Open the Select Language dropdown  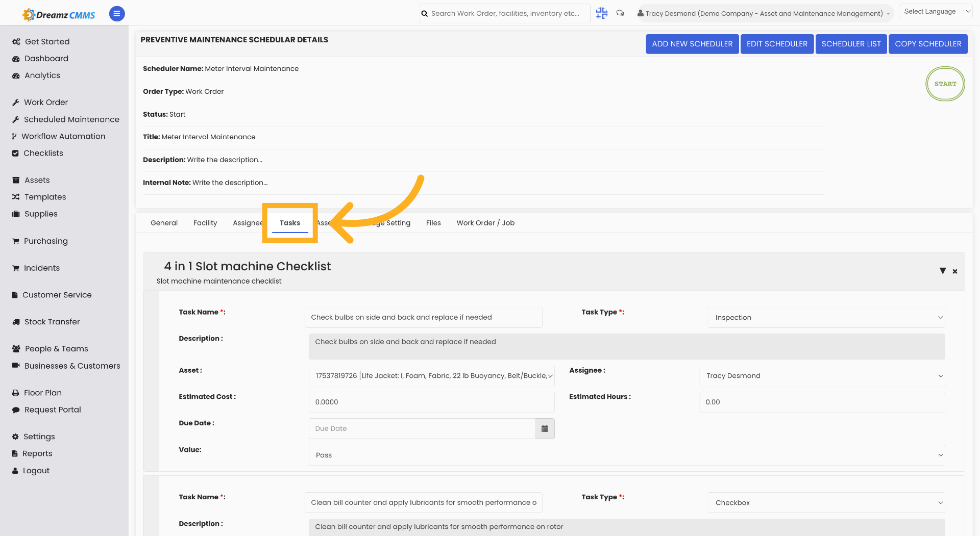coord(937,11)
